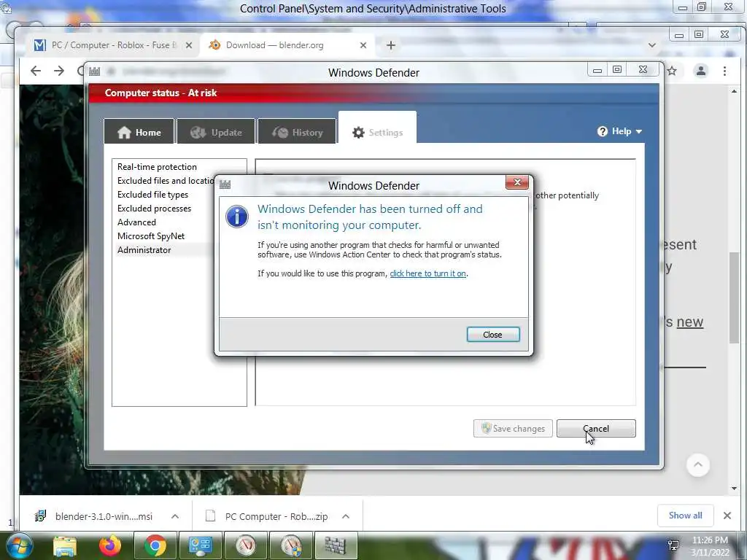This screenshot has height=560, width=747.
Task: Click the Help question mark icon
Action: click(x=603, y=131)
